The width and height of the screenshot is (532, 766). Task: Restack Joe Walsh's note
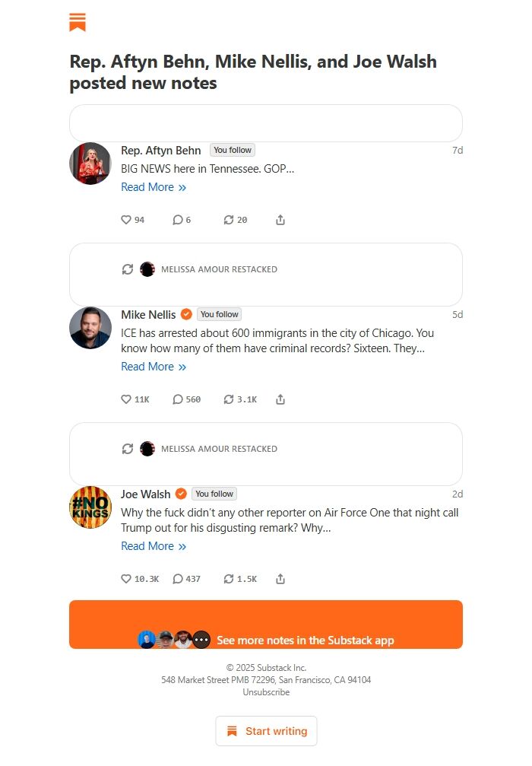click(230, 578)
